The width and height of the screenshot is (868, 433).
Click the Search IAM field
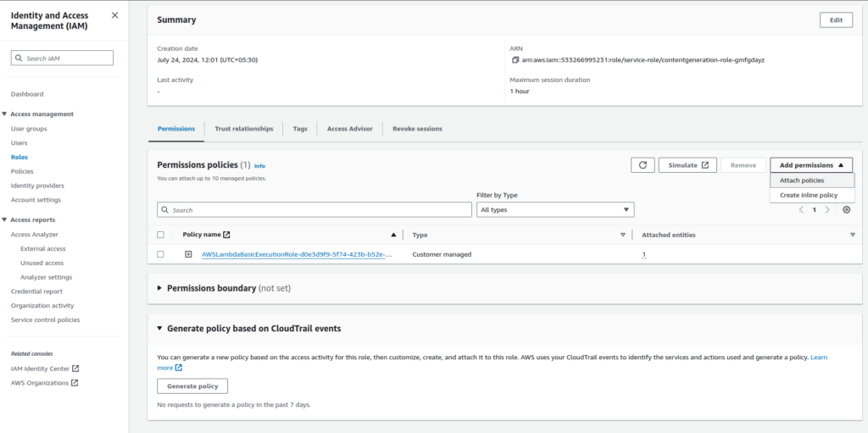pos(62,58)
